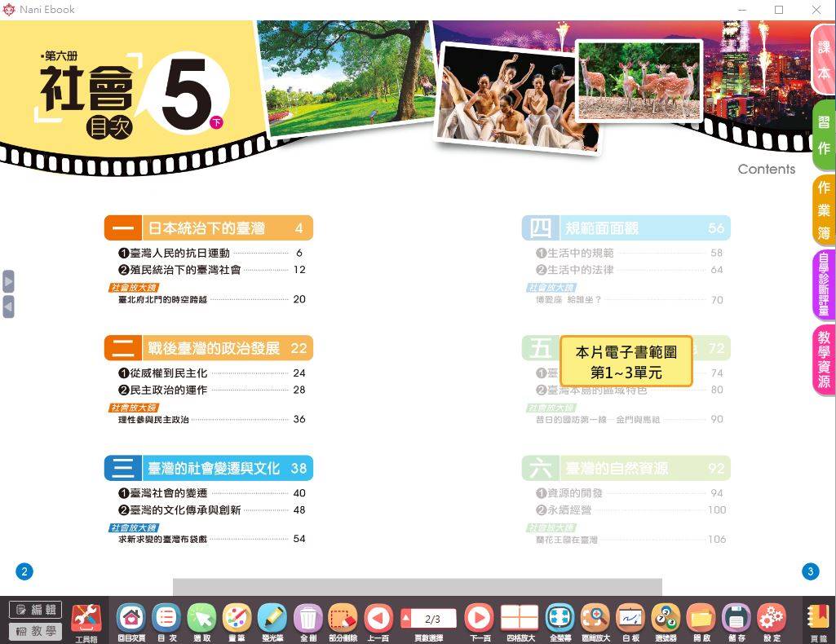The width and height of the screenshot is (836, 644).
Task: Choose the 畫筆 paint palette tool
Action: (237, 620)
